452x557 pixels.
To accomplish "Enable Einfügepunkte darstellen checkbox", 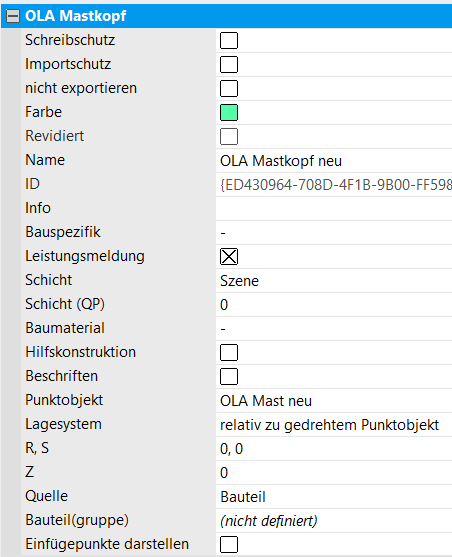I will [x=229, y=545].
